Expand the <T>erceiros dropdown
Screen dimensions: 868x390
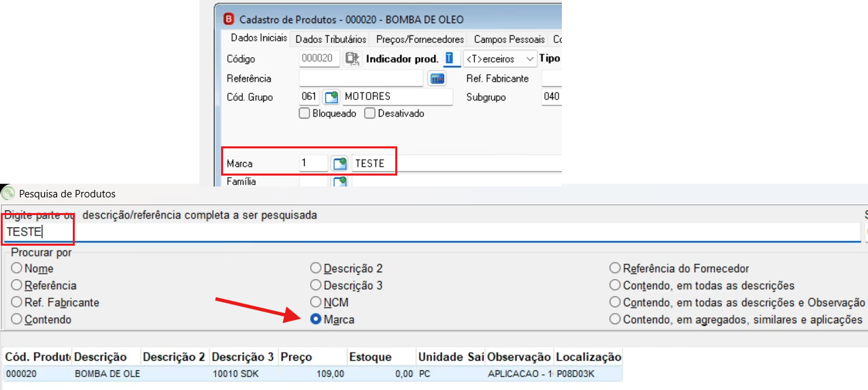point(500,59)
